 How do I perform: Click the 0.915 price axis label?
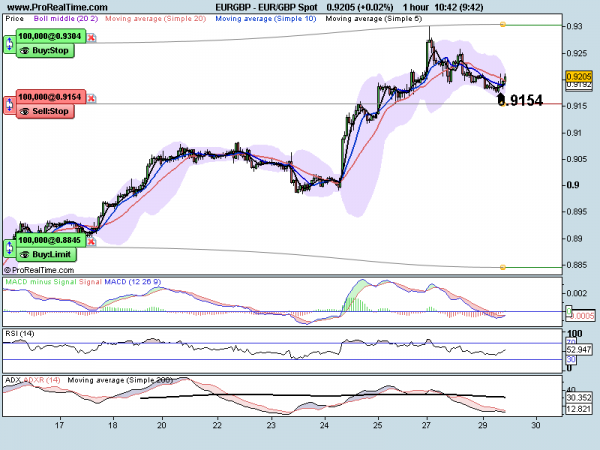tap(577, 106)
